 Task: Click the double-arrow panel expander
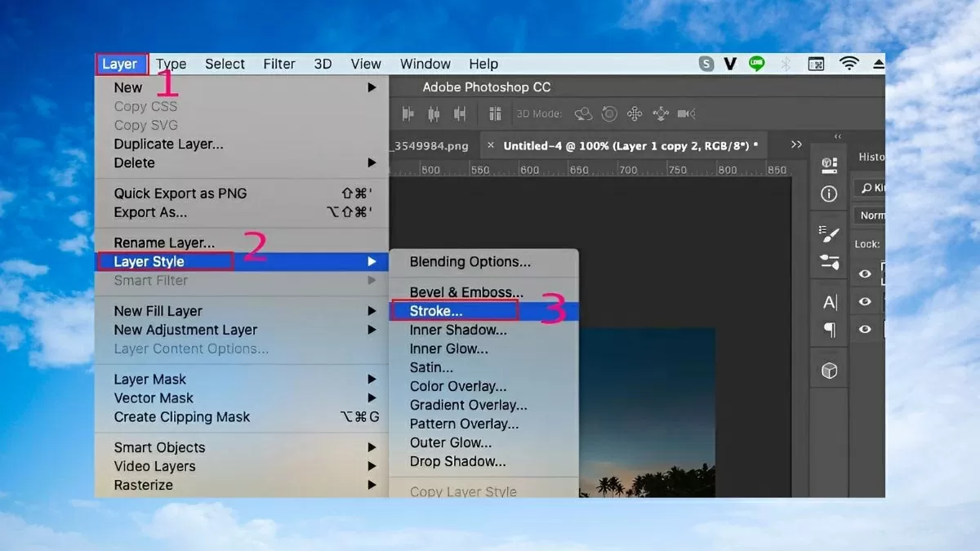point(796,143)
